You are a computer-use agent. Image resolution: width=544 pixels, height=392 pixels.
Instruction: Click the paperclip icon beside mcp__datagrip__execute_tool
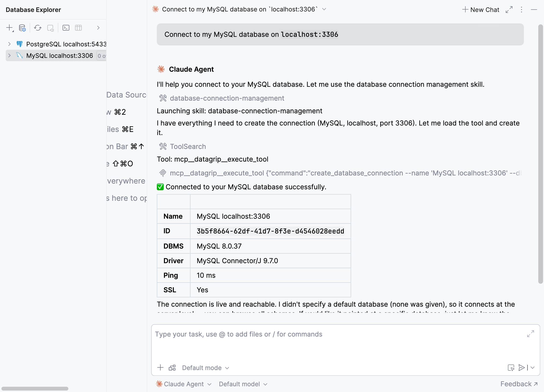coord(163,173)
